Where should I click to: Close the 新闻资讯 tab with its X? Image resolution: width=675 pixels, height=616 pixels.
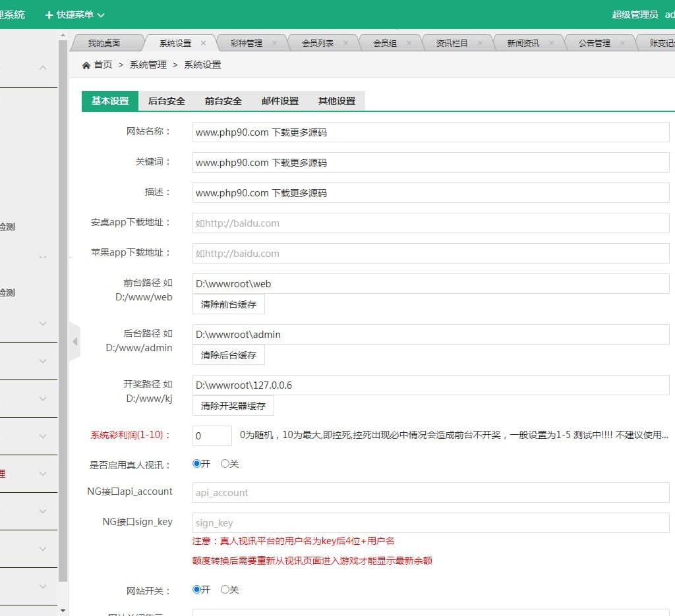click(551, 43)
